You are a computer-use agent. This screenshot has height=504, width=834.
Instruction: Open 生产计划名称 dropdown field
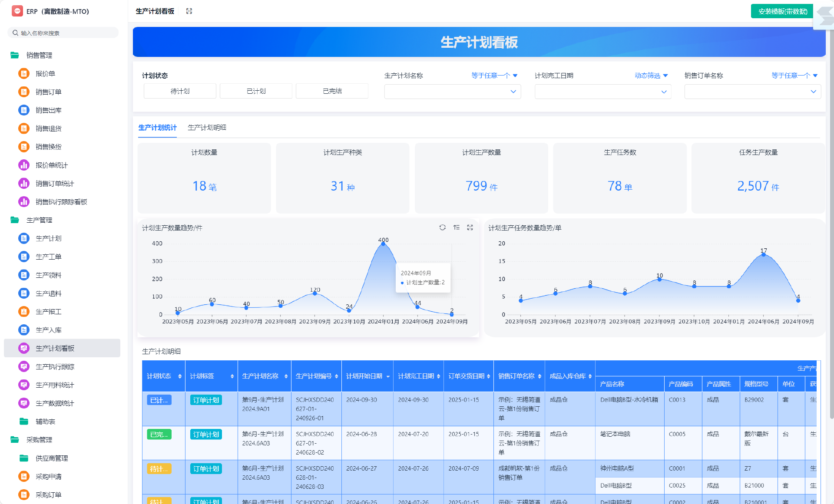pyautogui.click(x=452, y=92)
